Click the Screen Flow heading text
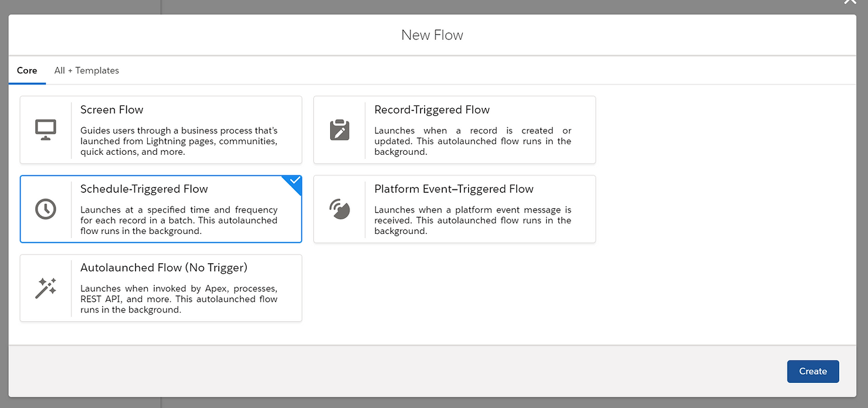 pyautogui.click(x=111, y=110)
